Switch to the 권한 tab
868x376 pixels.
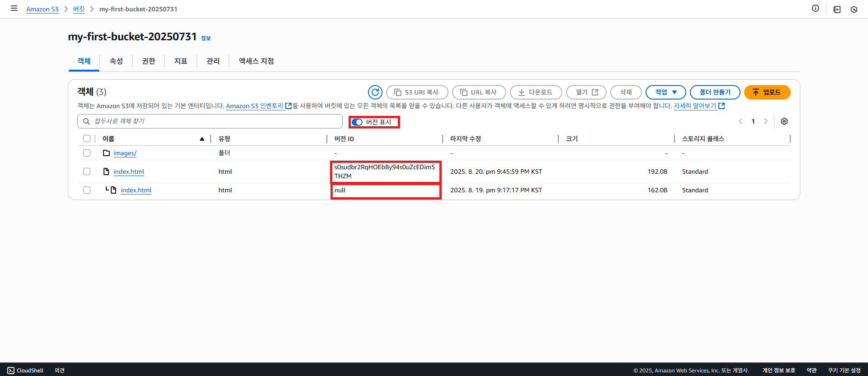click(x=148, y=61)
